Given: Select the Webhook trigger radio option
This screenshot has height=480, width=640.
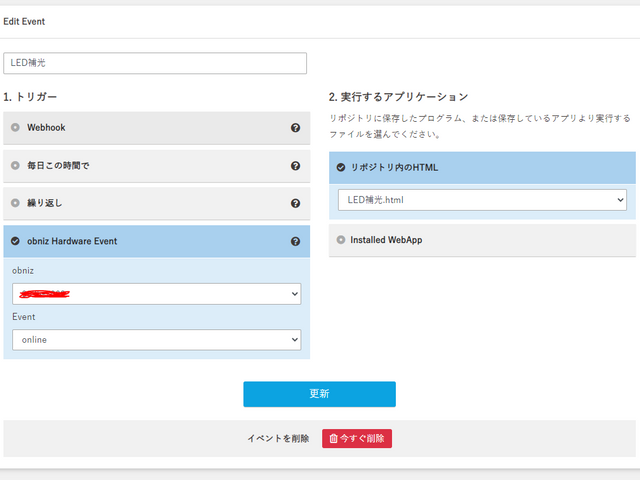Looking at the screenshot, I should [x=16, y=128].
